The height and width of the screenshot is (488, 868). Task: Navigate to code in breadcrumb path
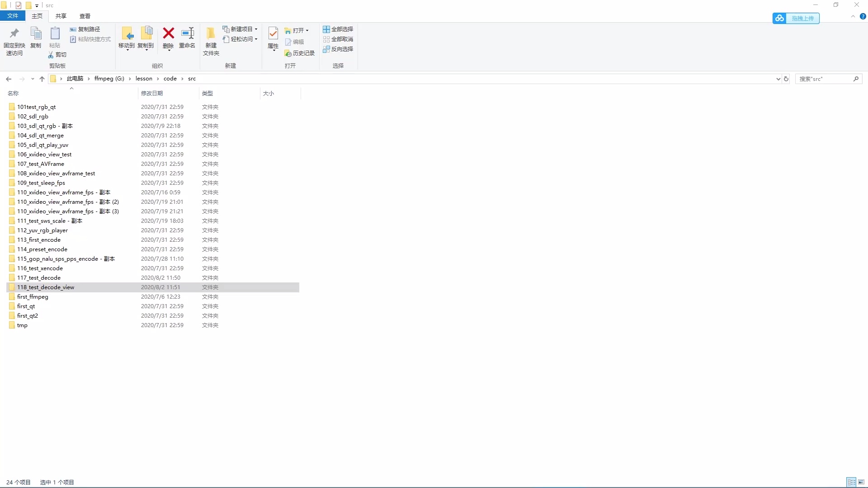click(170, 78)
